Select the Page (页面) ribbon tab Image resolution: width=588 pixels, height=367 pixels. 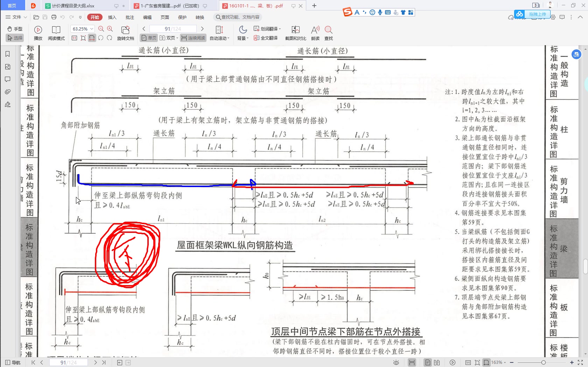pyautogui.click(x=165, y=17)
